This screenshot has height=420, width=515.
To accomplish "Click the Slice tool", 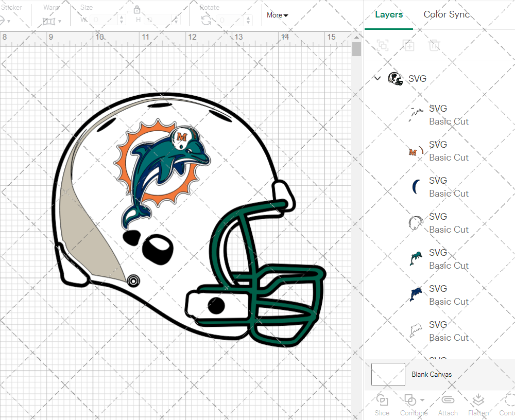I will point(382,405).
